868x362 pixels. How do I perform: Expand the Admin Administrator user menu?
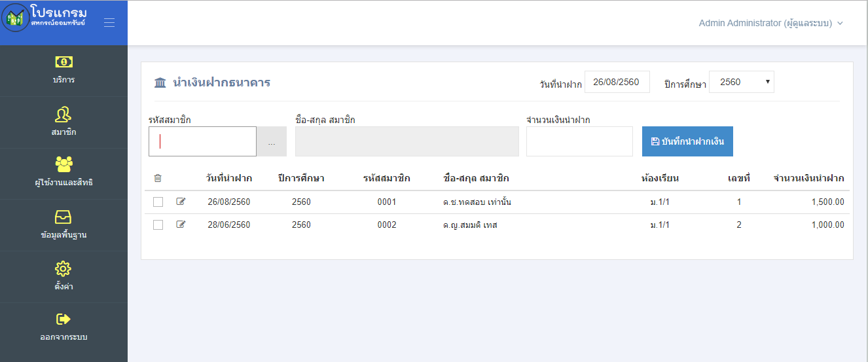pos(770,23)
